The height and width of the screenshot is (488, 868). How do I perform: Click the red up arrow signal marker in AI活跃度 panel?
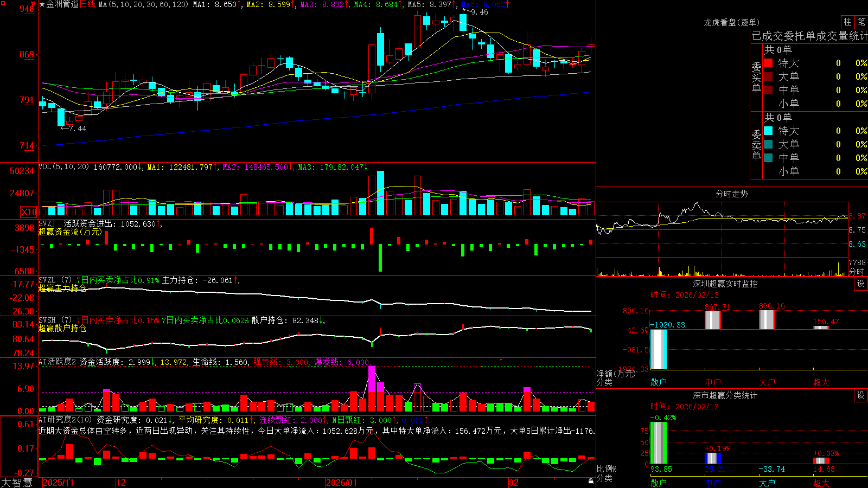coord(501,361)
